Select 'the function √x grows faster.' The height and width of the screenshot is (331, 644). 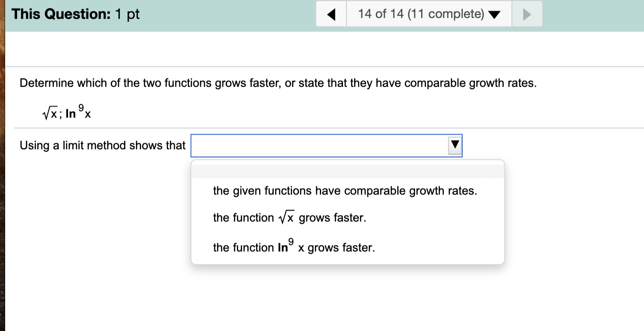click(289, 217)
